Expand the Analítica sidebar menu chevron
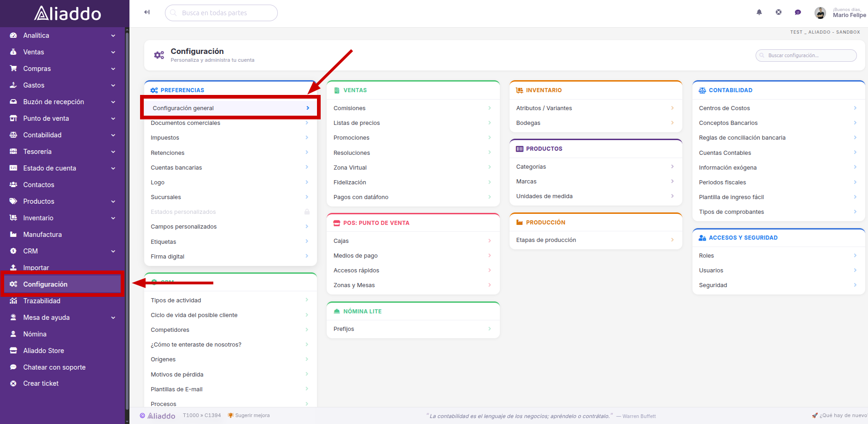This screenshot has height=424, width=868. click(113, 35)
